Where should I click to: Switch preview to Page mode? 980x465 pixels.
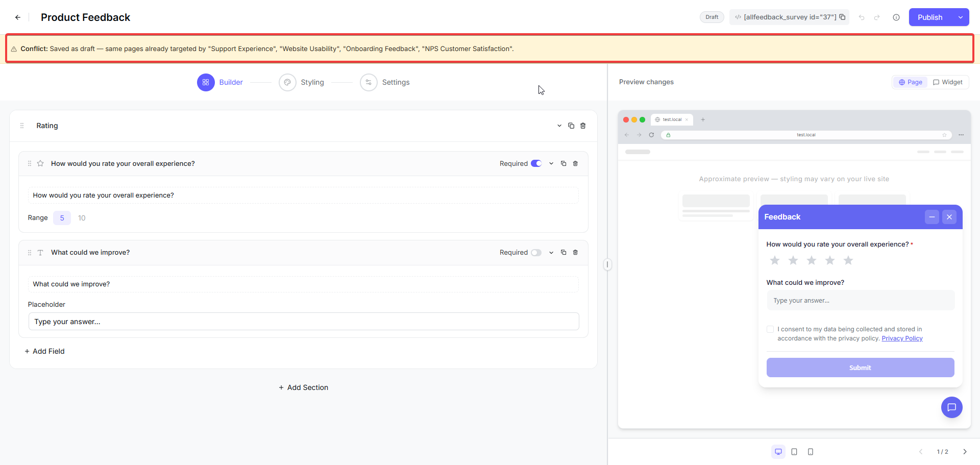tap(910, 82)
